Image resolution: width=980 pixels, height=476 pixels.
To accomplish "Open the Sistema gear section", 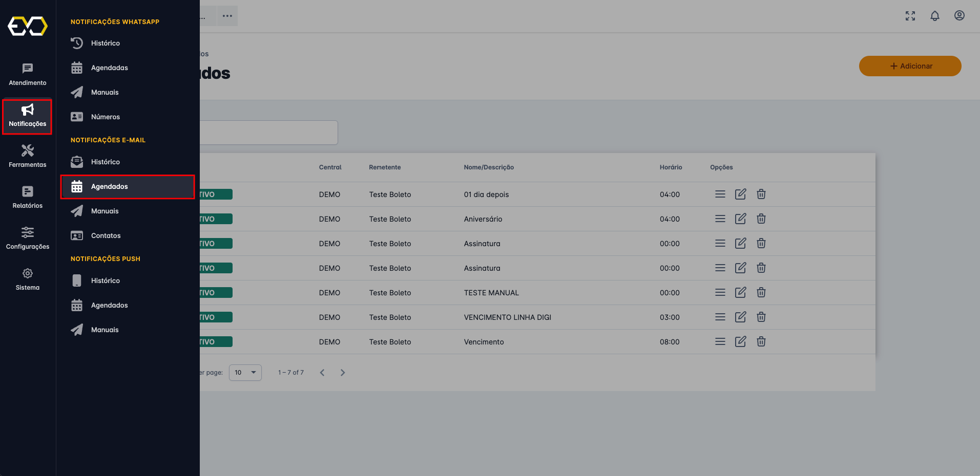I will (x=28, y=279).
